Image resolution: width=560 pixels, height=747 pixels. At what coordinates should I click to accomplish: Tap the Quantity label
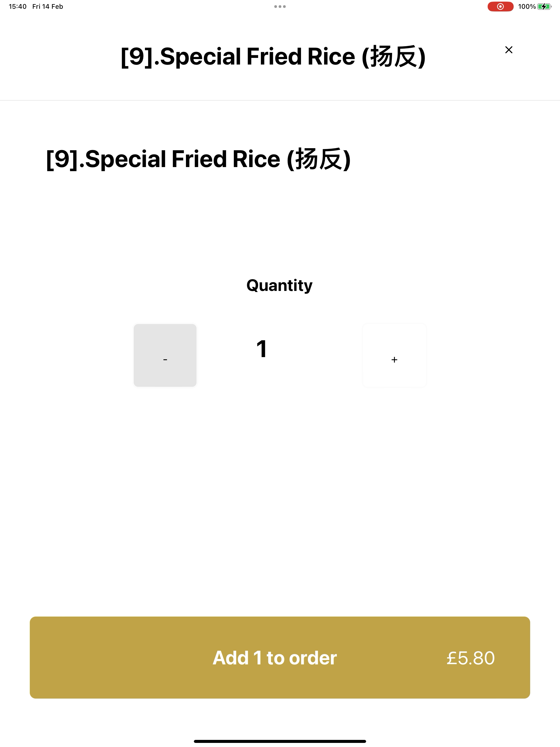279,286
